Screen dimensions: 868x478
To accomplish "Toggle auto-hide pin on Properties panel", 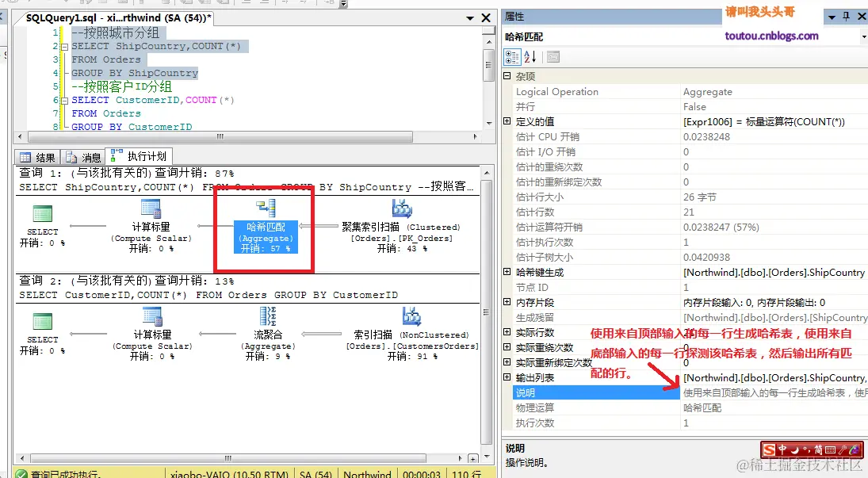I will (847, 17).
